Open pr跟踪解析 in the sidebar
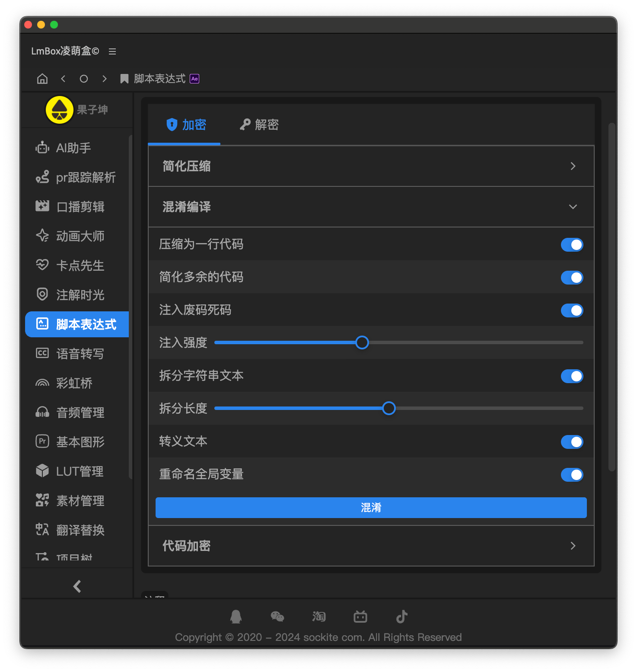This screenshot has width=637, height=672. point(77,177)
